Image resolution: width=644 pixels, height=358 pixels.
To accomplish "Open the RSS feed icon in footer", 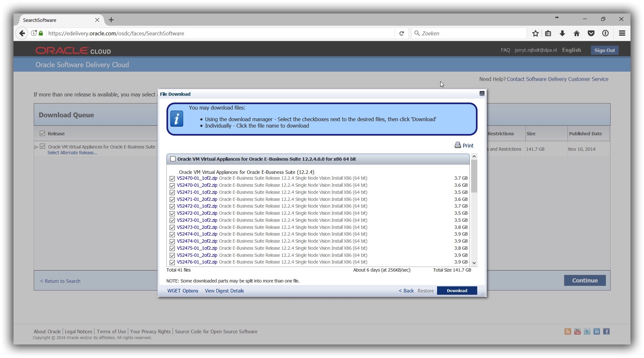I will click(x=568, y=332).
